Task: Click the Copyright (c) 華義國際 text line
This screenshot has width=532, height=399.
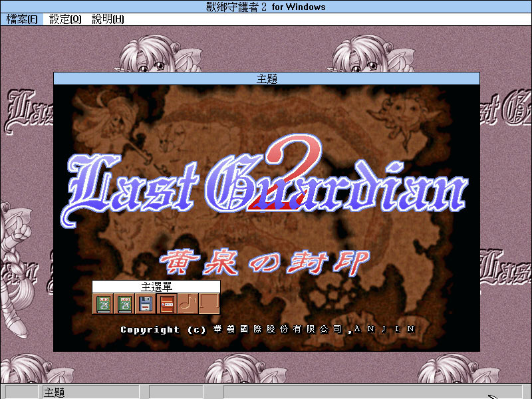Action: (x=268, y=329)
